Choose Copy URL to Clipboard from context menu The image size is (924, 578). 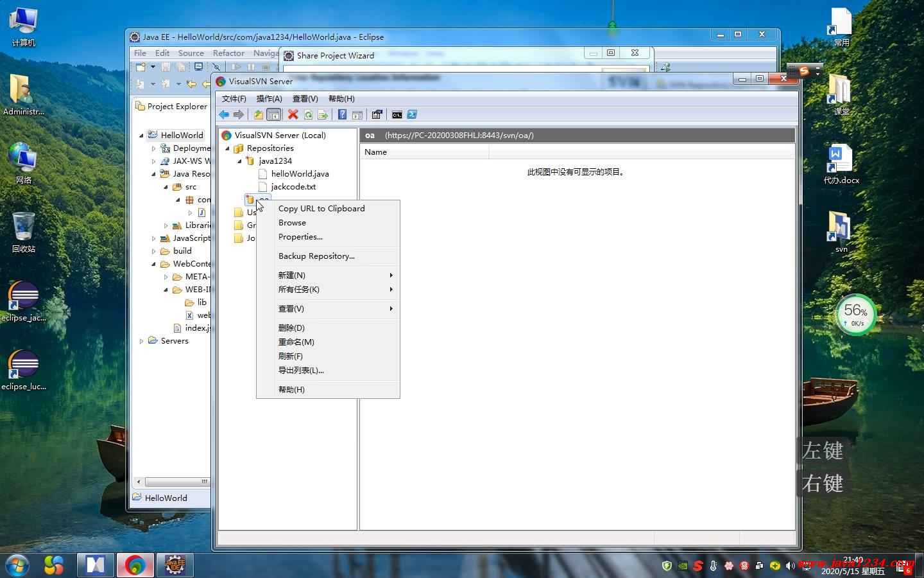(328, 209)
